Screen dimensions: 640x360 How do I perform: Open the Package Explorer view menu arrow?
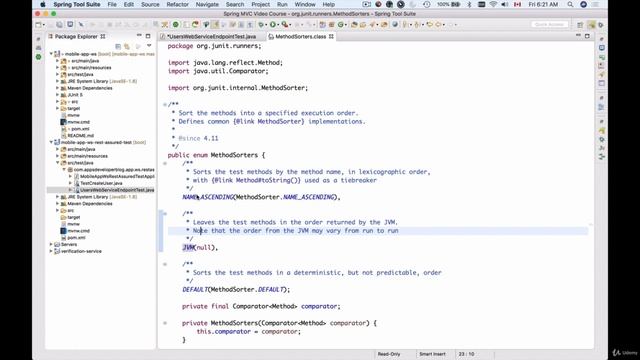point(149,46)
